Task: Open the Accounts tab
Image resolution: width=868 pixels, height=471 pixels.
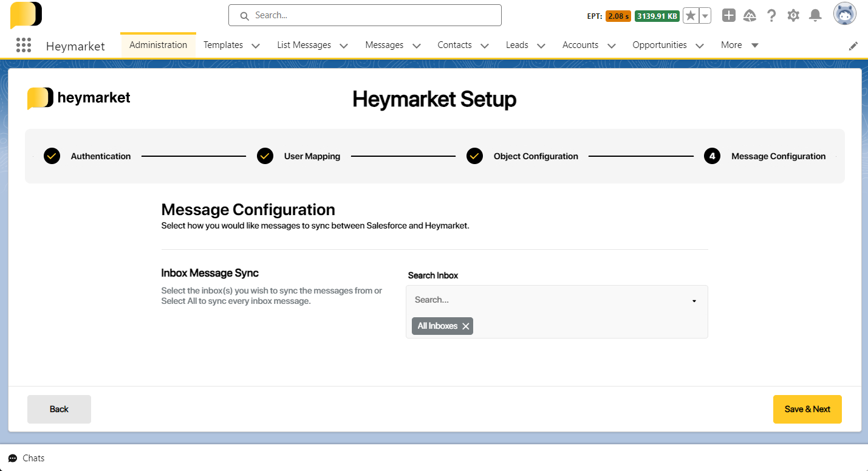Action: click(580, 45)
